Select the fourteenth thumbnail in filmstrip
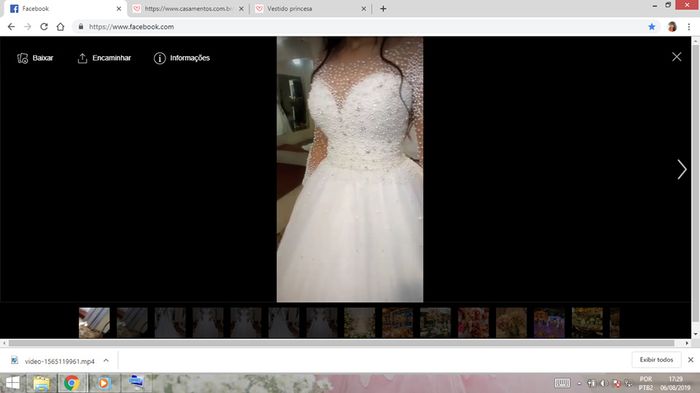The height and width of the screenshot is (393, 700). [588, 322]
